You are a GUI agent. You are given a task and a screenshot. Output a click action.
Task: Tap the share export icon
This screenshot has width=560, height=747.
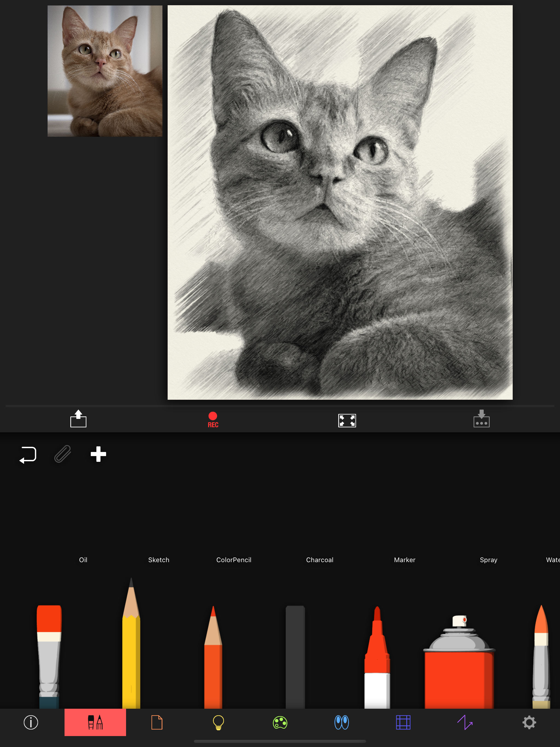pyautogui.click(x=78, y=419)
